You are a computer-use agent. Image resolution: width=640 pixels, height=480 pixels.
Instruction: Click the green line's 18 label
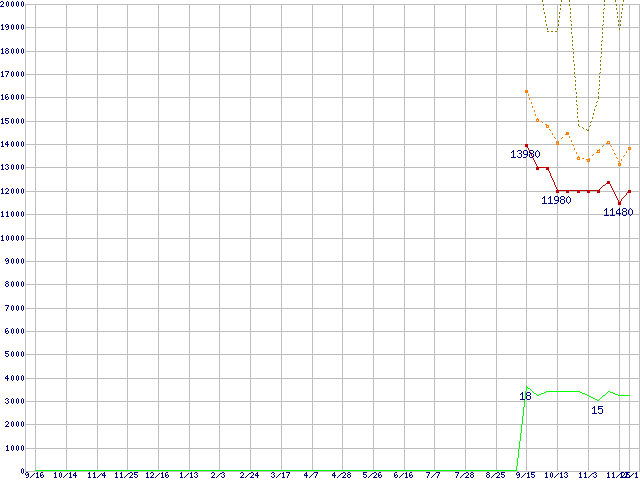(x=525, y=397)
